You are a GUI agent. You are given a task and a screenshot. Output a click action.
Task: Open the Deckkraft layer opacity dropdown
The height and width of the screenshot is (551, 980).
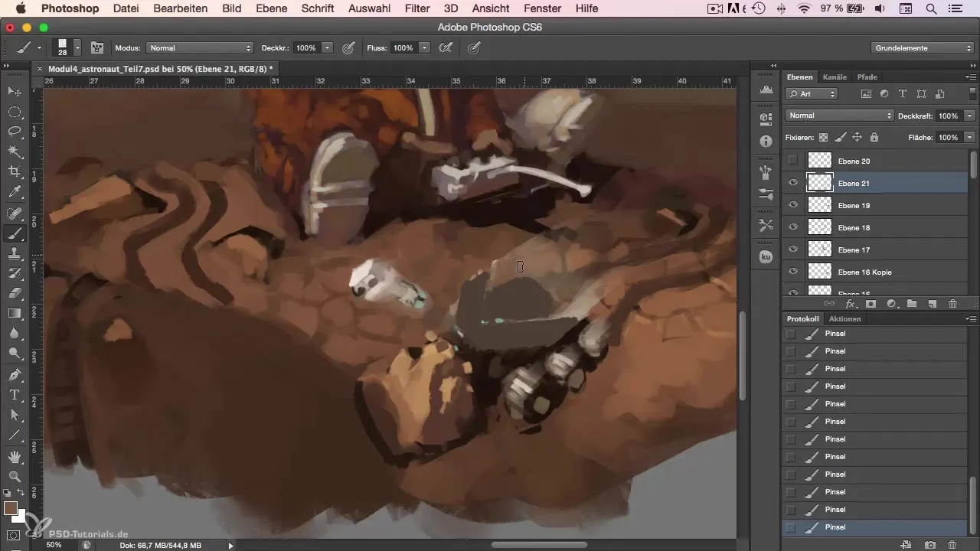(970, 116)
